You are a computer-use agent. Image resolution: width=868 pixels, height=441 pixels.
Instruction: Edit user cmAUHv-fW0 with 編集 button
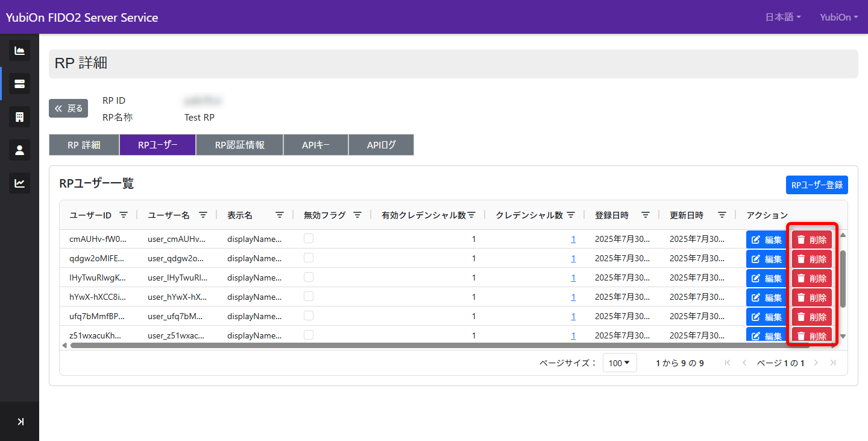pos(767,240)
